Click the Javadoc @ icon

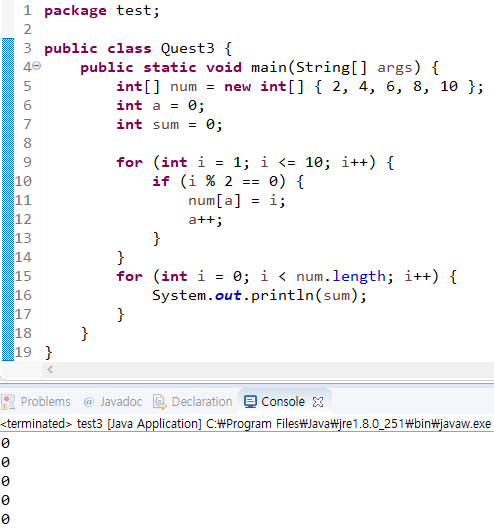pyautogui.click(x=88, y=402)
